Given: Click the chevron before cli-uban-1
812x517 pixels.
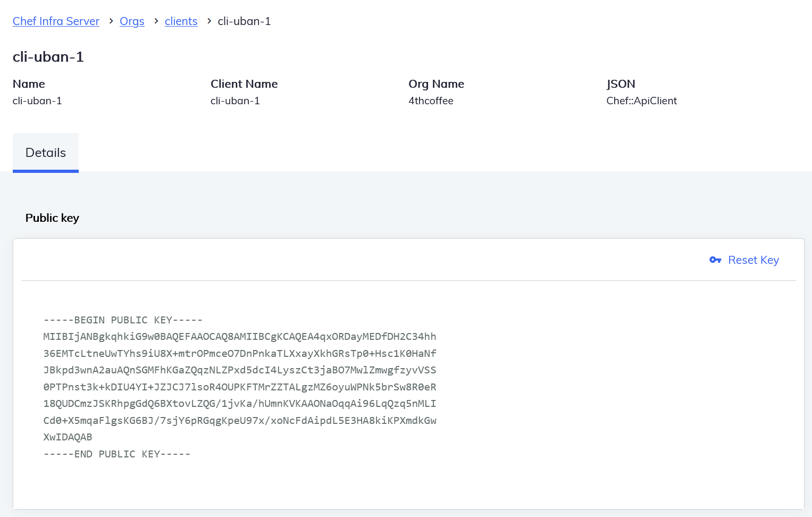Looking at the screenshot, I should (208, 21).
